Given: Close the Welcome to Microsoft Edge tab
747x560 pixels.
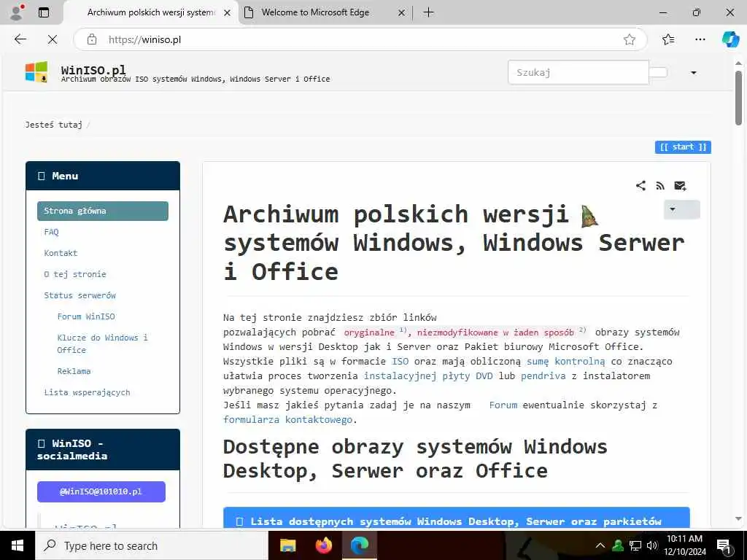Looking at the screenshot, I should (x=402, y=13).
